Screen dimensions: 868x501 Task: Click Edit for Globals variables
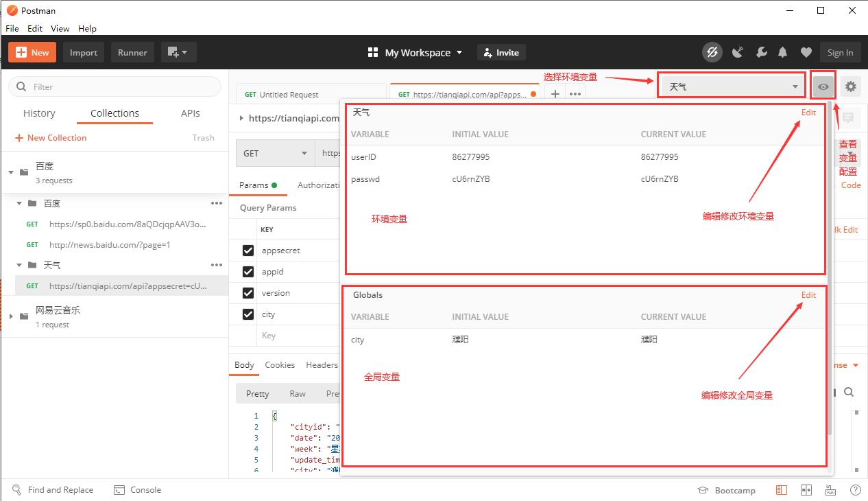click(x=809, y=294)
